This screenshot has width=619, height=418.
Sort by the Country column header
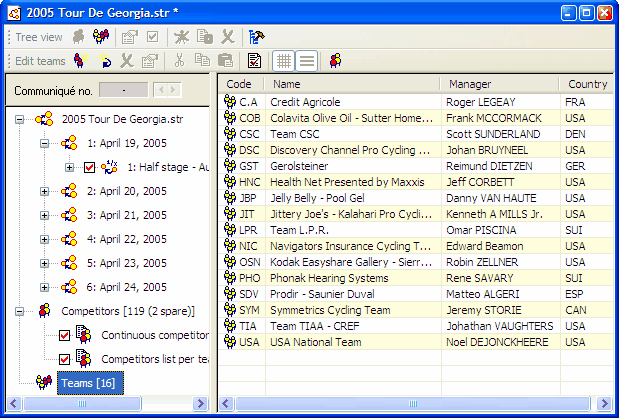pyautogui.click(x=587, y=84)
